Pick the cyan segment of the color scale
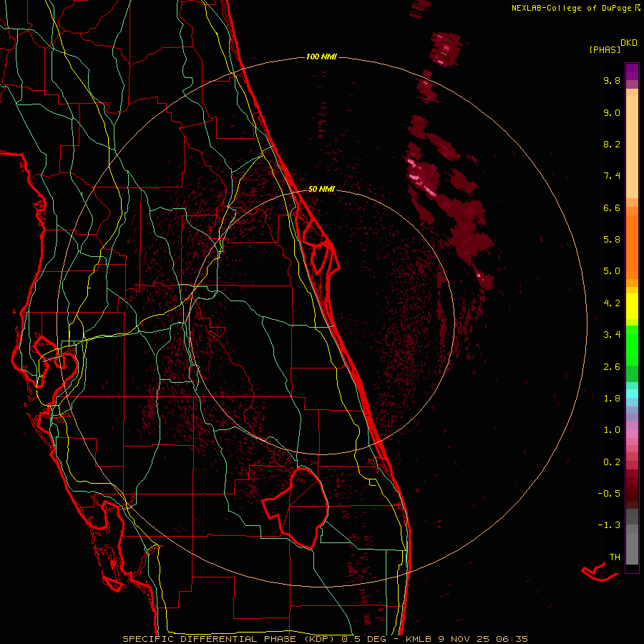This screenshot has width=644, height=644. [632, 394]
